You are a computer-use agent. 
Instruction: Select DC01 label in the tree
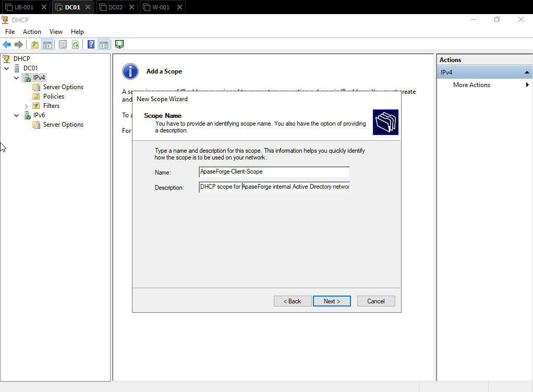[31, 68]
